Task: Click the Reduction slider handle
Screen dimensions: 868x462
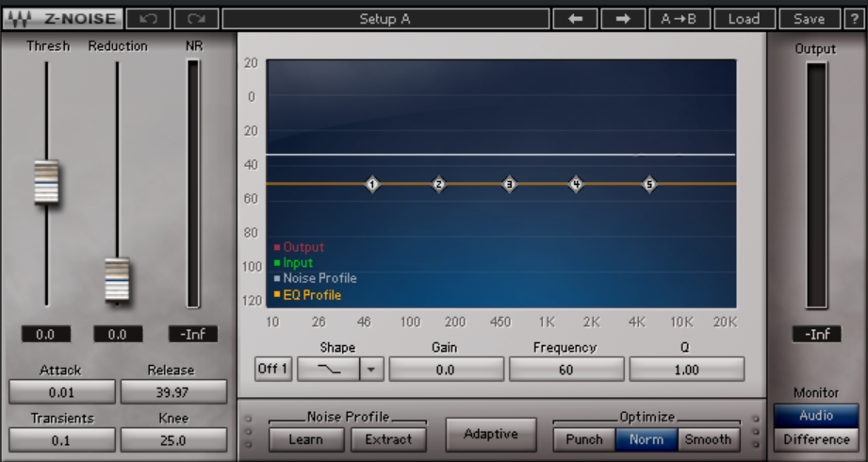Action: pyautogui.click(x=118, y=280)
